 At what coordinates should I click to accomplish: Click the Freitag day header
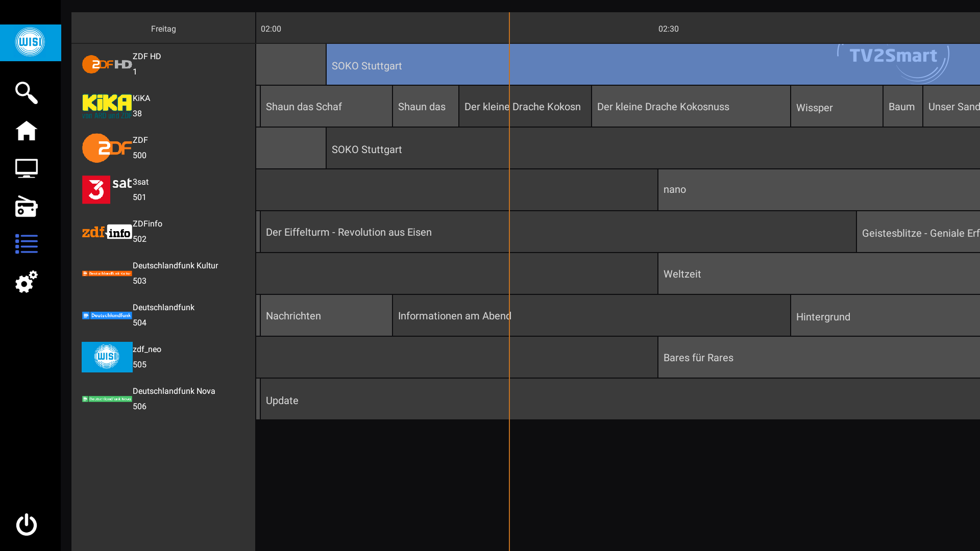click(163, 29)
